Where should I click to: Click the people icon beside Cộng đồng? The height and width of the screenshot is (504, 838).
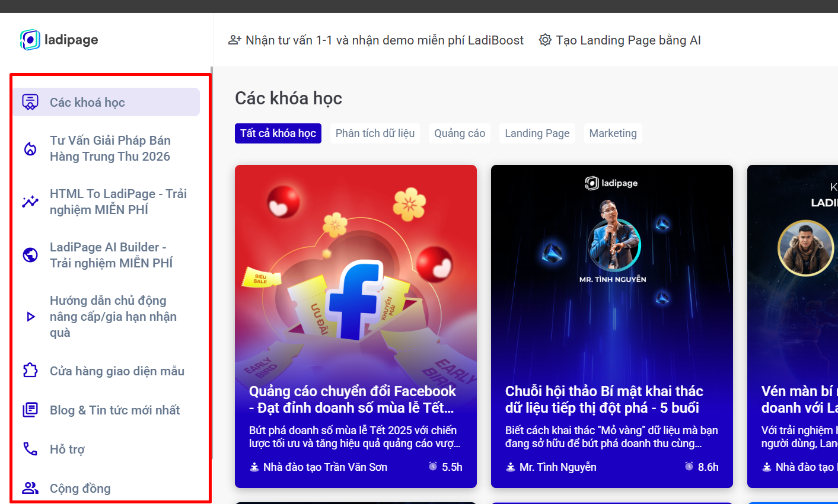click(30, 488)
